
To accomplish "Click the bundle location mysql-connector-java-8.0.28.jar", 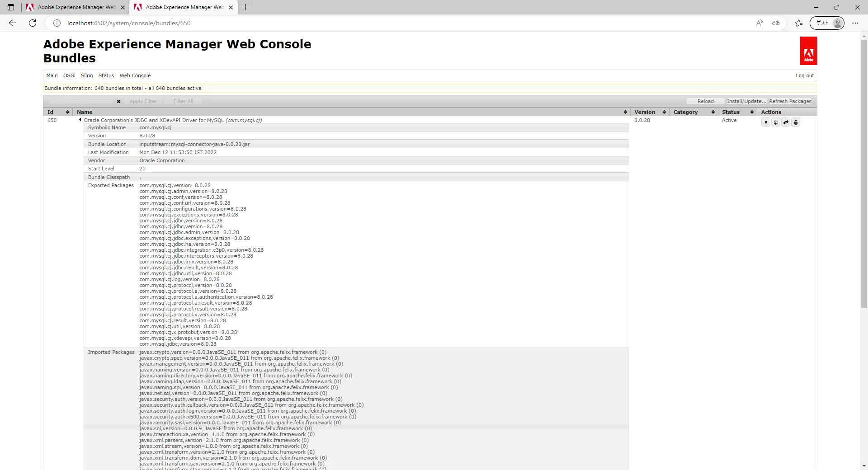I will [194, 144].
